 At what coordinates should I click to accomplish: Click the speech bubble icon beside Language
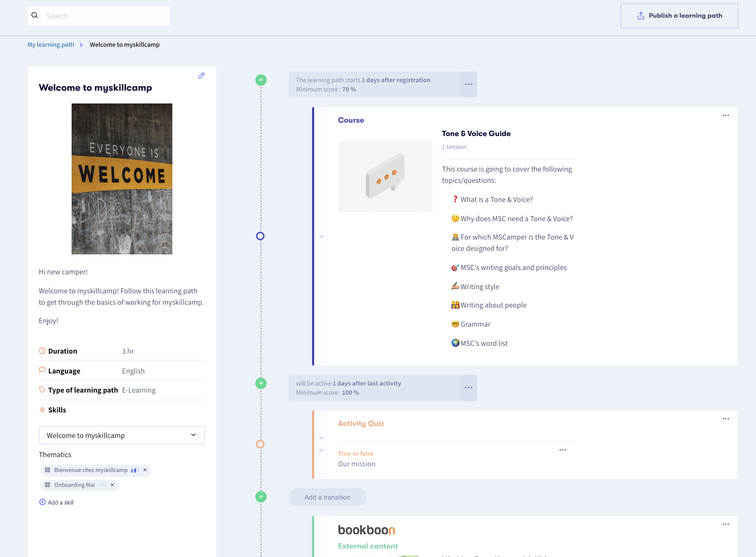pyautogui.click(x=42, y=370)
